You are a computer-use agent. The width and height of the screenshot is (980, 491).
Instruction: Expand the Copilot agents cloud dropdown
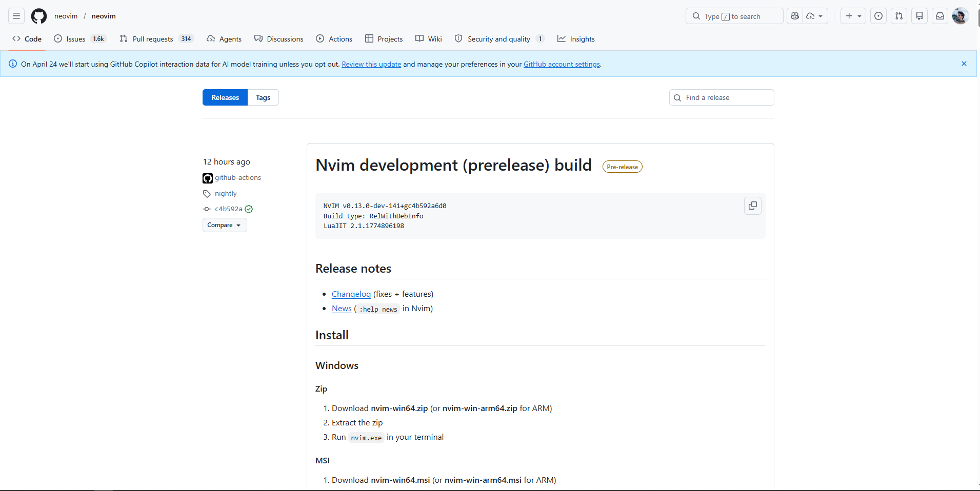coord(815,16)
